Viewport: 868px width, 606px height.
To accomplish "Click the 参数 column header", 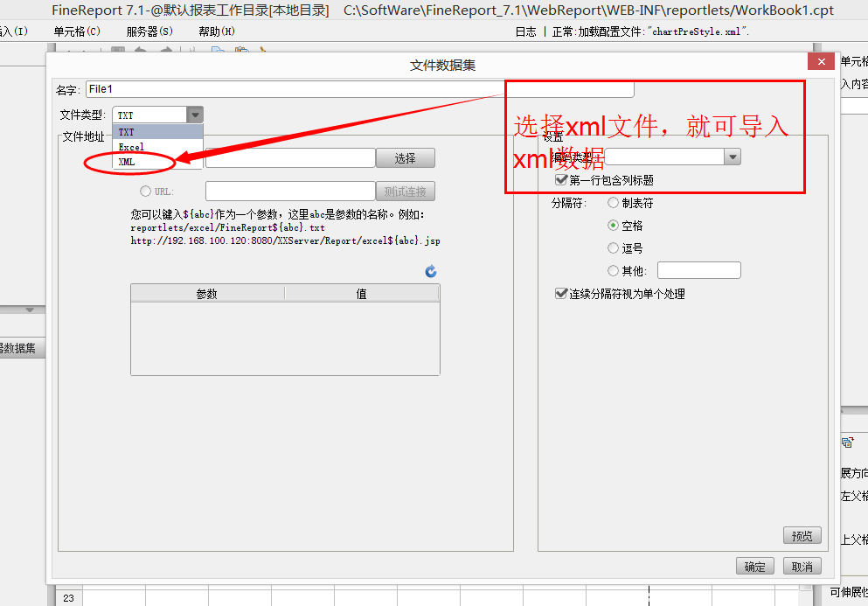I will (207, 294).
